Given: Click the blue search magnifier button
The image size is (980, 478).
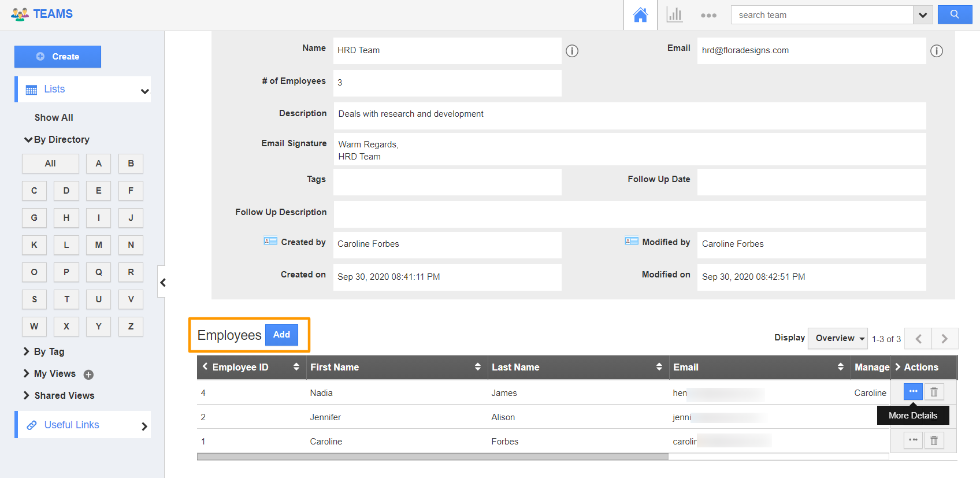Looking at the screenshot, I should point(955,14).
